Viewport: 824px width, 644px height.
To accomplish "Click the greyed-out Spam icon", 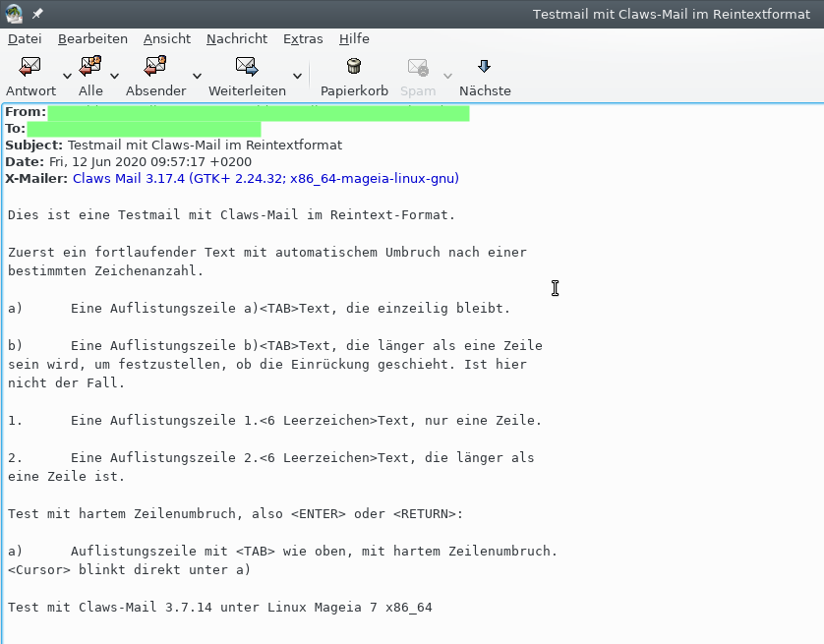I will 418,67.
